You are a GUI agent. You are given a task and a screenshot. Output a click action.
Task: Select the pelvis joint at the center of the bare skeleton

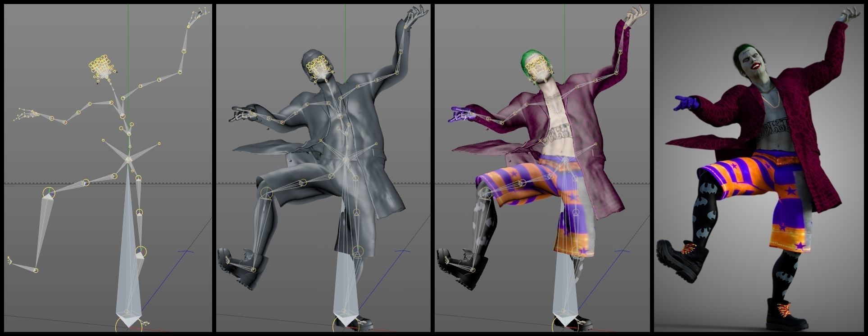pyautogui.click(x=129, y=159)
